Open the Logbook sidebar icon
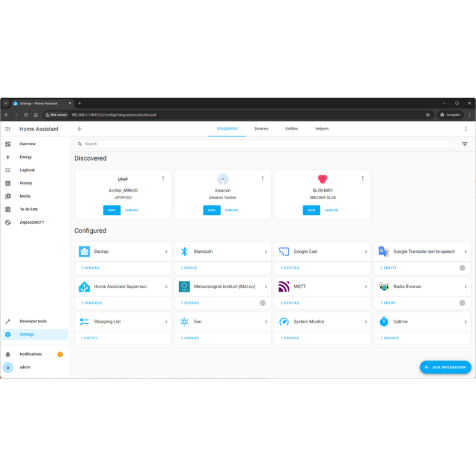 coord(8,170)
